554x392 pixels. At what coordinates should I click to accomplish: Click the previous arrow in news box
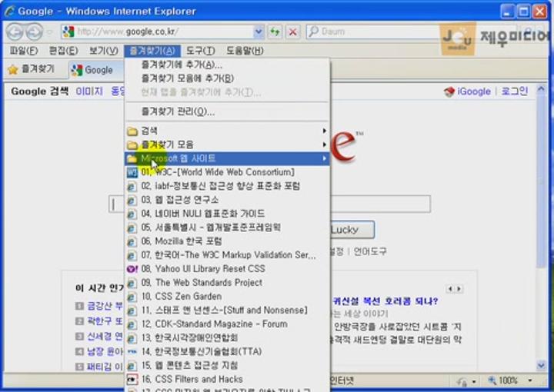click(x=450, y=289)
